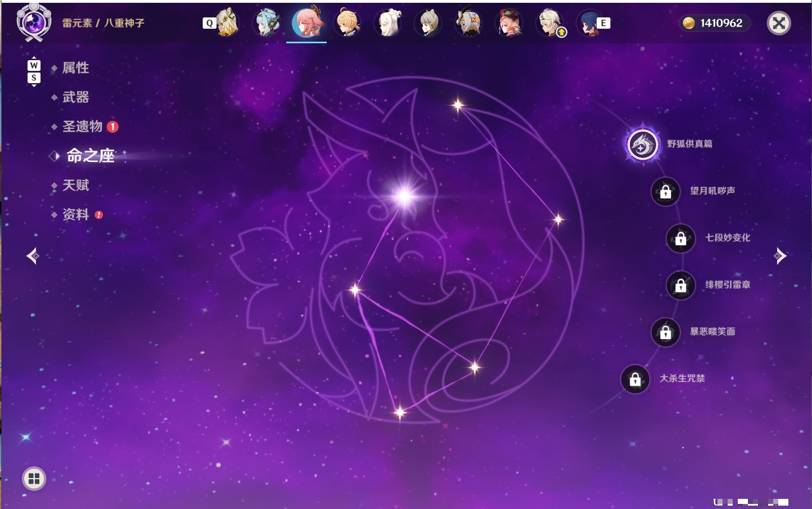Open the grid menu icon at the bottom left
Screen dimensions: 812x509
pyautogui.click(x=34, y=479)
